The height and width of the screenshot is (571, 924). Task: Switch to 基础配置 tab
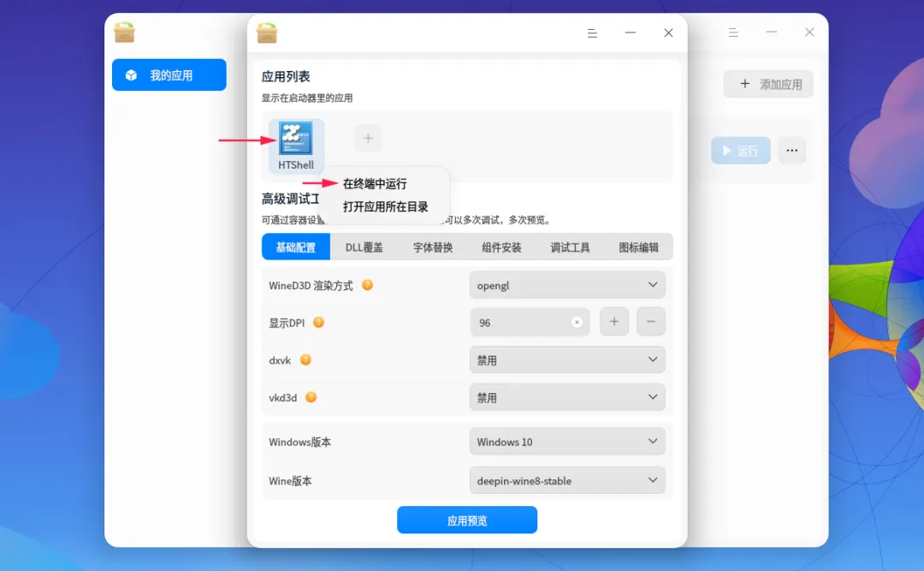(296, 247)
